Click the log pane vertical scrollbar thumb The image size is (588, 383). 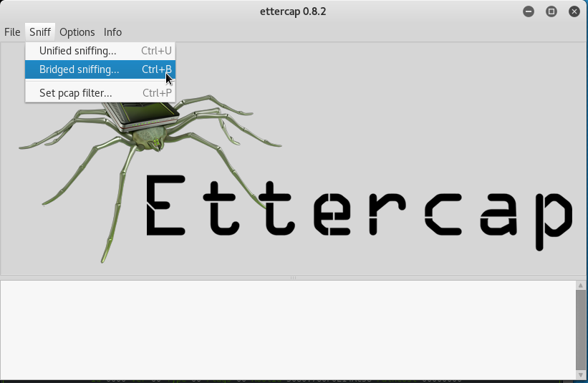point(581,330)
